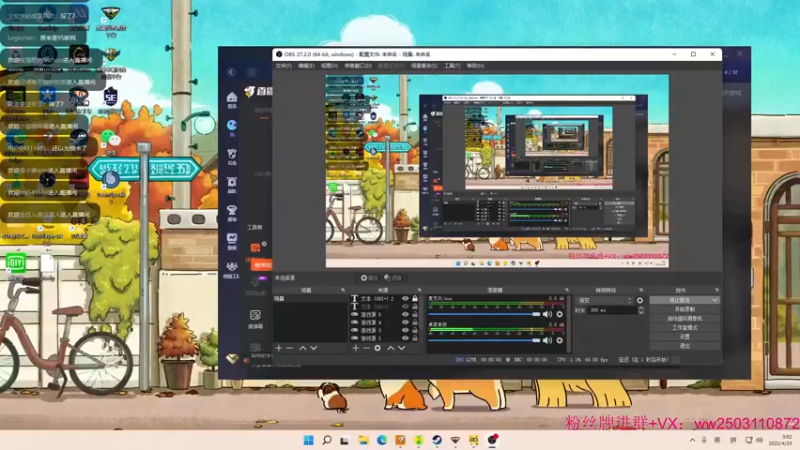Pop out the 转场特效 dock panel

(x=641, y=290)
